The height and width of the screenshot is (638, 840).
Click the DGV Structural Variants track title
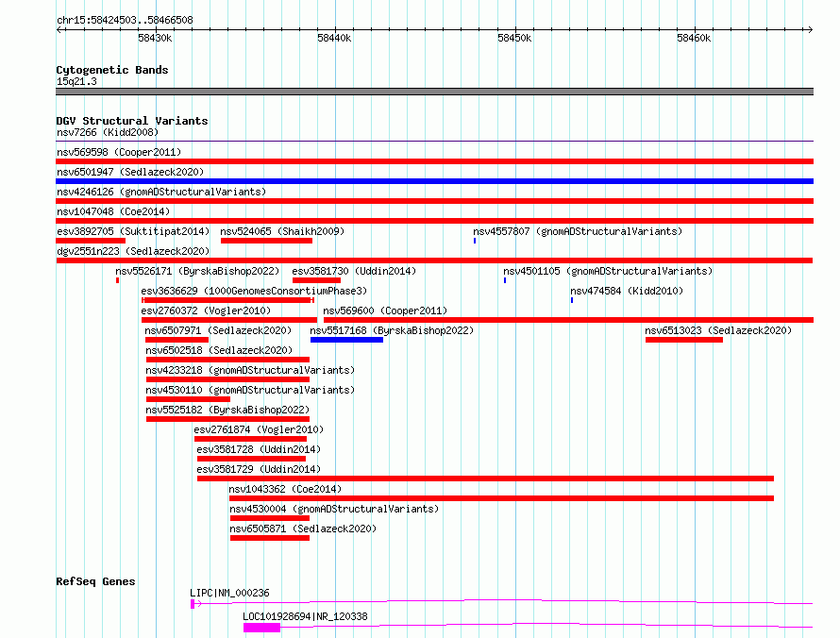(132, 121)
